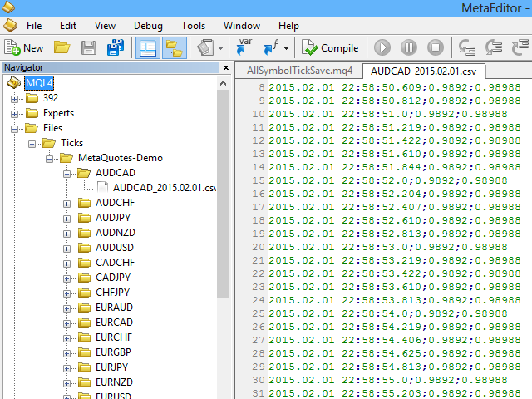
Task: Collapse the Files folder
Action: point(14,129)
